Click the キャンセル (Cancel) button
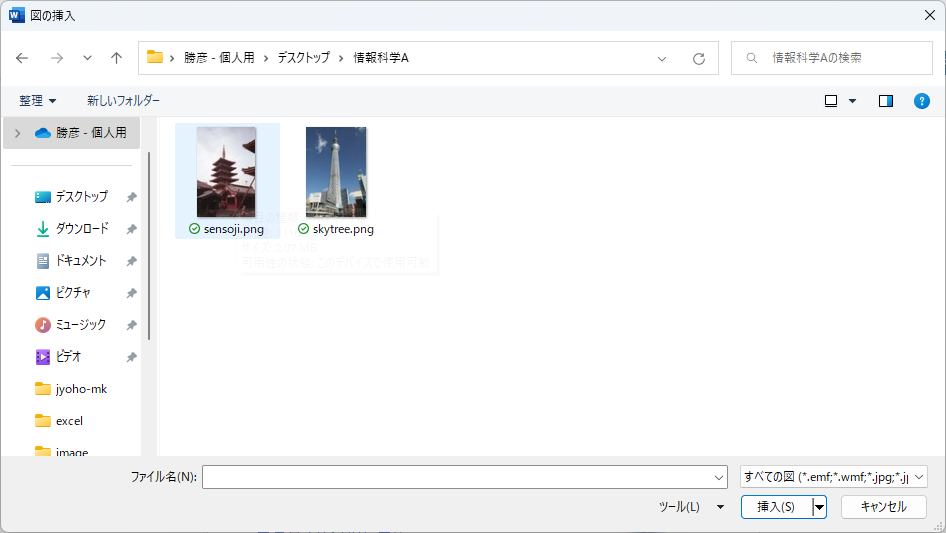Viewport: 946px width, 533px height. [883, 507]
